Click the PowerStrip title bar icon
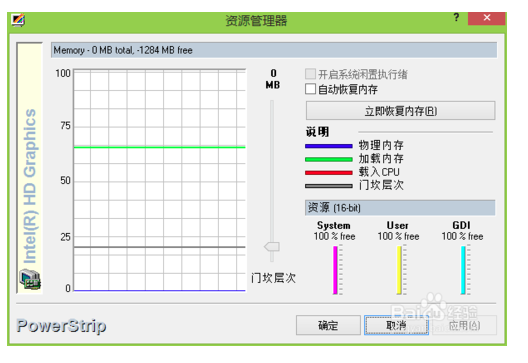The height and width of the screenshot is (363, 528). point(18,20)
